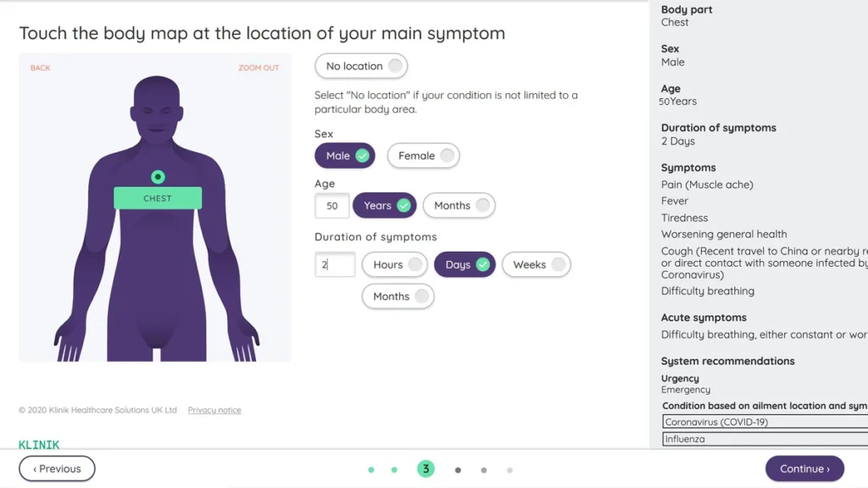
Task: Click the age input field
Action: [331, 206]
